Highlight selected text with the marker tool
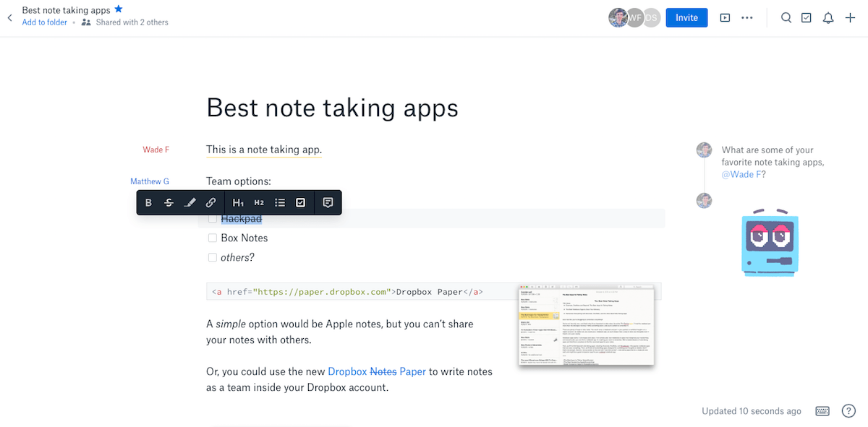 tap(190, 203)
